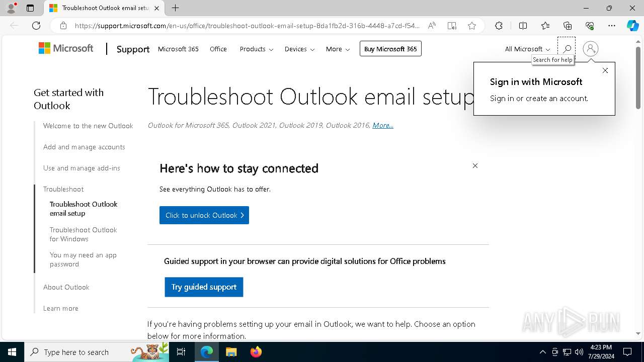The image size is (644, 362).
Task: Click the Microsoft logo
Action: click(66, 48)
